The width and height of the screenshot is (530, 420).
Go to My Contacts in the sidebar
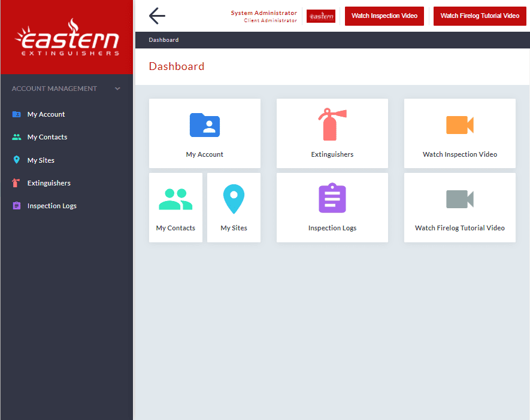[x=47, y=137]
